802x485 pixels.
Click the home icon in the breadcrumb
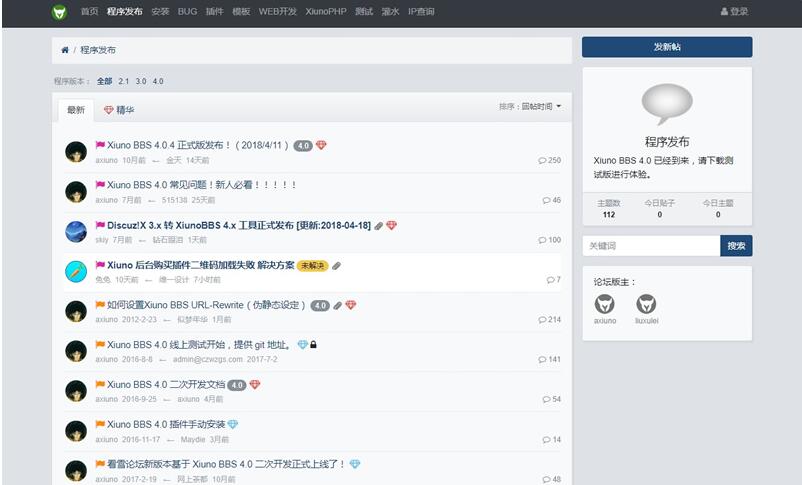point(65,49)
